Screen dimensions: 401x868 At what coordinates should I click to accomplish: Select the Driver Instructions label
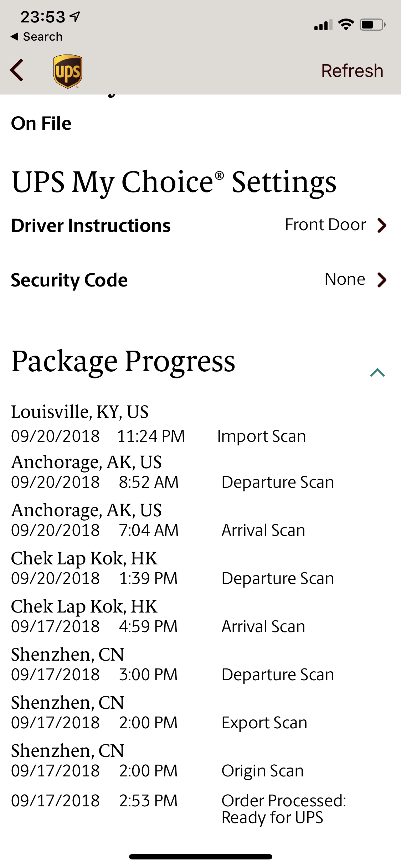pyautogui.click(x=91, y=226)
